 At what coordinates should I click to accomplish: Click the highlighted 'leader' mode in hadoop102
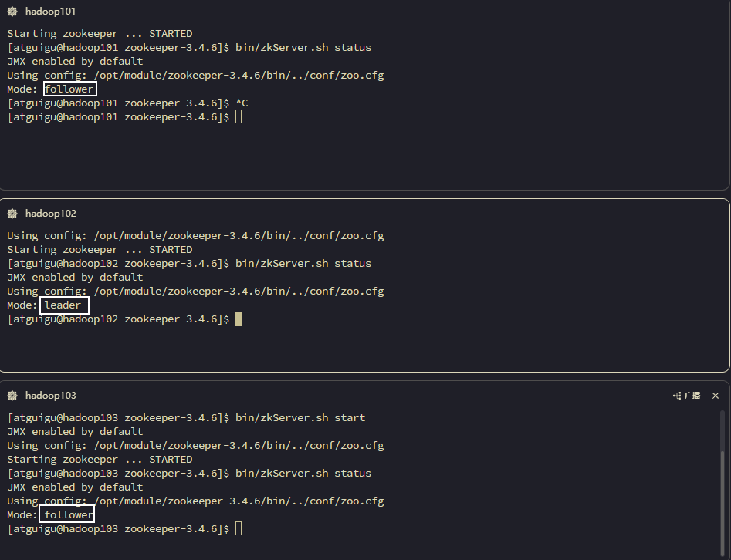pyautogui.click(x=63, y=305)
